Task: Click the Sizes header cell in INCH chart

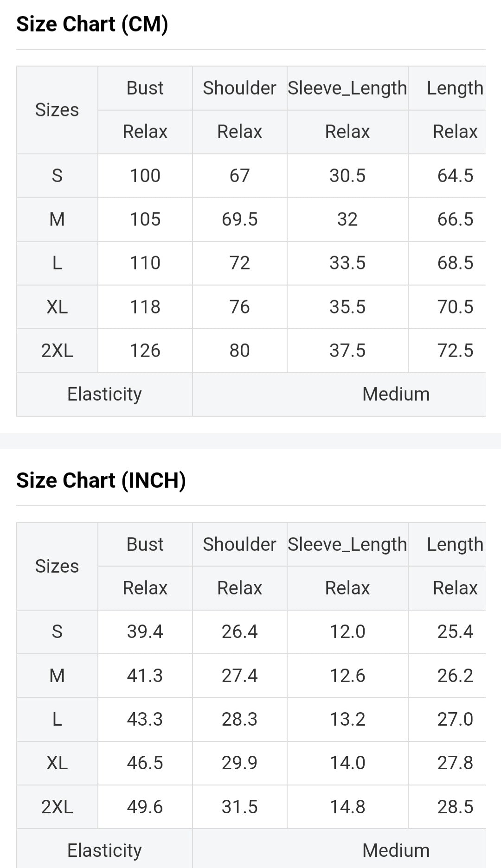Action: coord(57,566)
